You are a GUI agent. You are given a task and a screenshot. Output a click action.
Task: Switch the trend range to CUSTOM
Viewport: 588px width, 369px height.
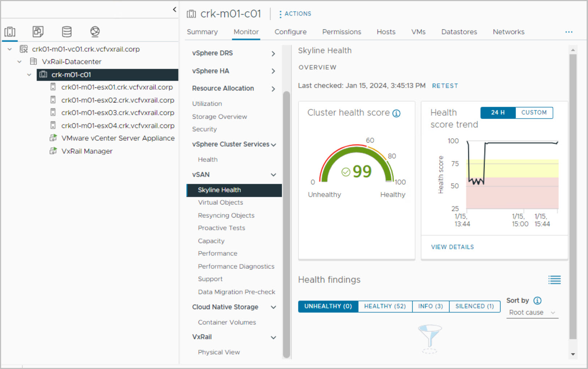pos(534,113)
